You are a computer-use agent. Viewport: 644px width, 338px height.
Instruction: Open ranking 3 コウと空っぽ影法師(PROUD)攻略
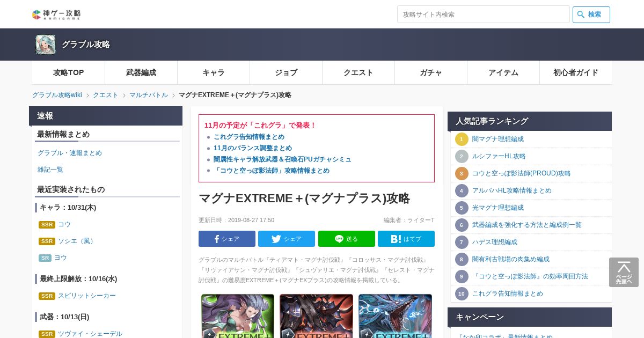click(522, 173)
